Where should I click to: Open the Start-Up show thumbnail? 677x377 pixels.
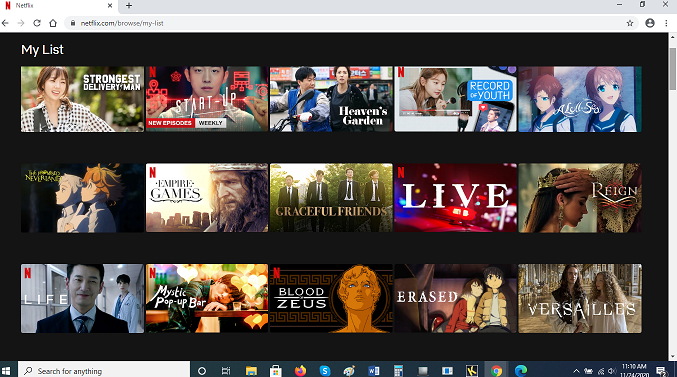coord(207,99)
